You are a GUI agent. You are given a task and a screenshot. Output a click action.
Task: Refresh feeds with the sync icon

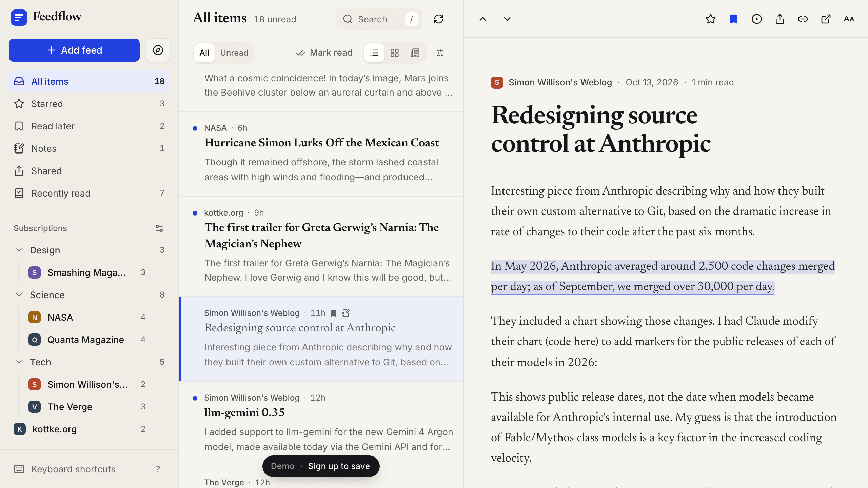pos(439,19)
